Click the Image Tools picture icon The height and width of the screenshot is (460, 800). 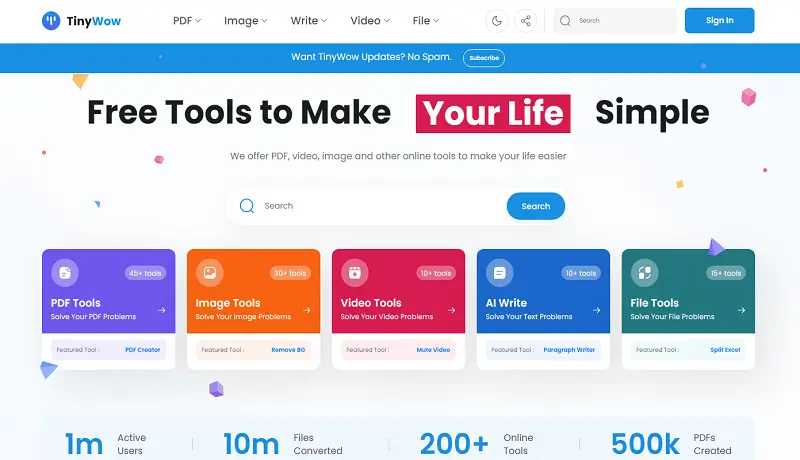[210, 272]
